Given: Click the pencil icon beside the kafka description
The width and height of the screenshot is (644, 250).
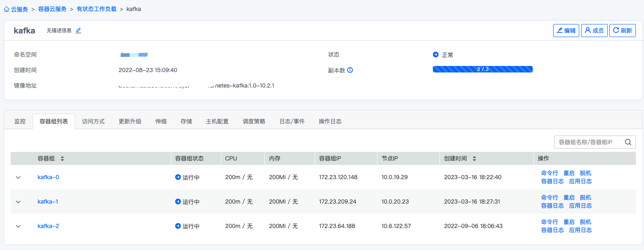Looking at the screenshot, I should (78, 31).
